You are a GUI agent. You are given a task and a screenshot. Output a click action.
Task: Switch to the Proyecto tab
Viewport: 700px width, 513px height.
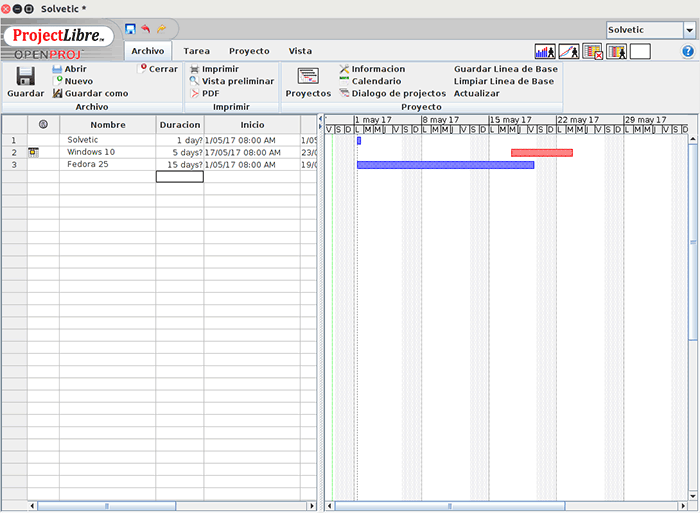click(x=249, y=51)
